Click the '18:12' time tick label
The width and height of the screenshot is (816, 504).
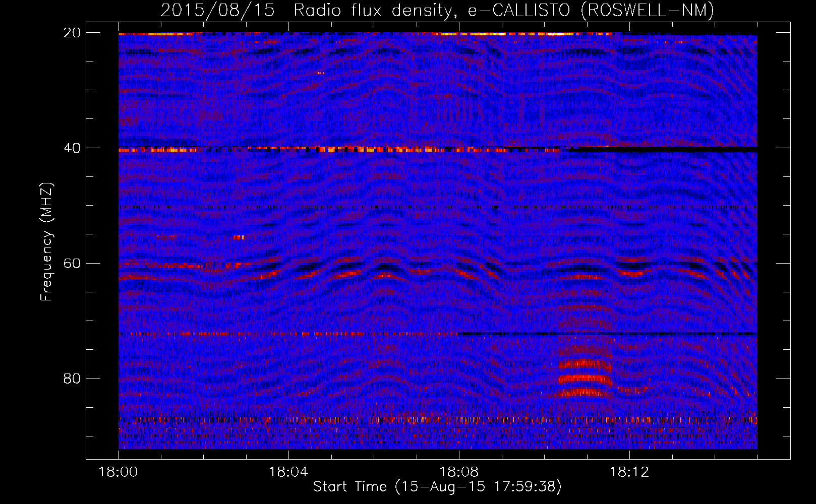[629, 472]
